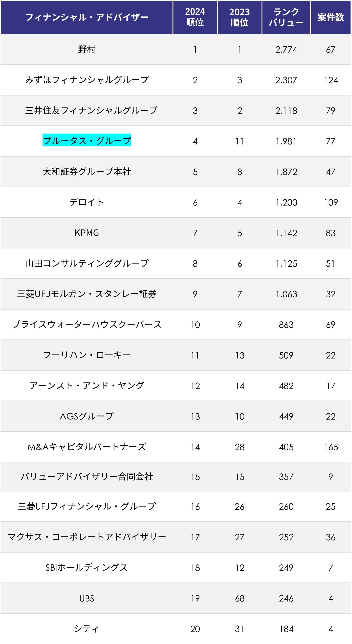Image resolution: width=352 pixels, height=644 pixels.
Task: Click みずほフィナンシャルグループ in the table
Action: (87, 80)
